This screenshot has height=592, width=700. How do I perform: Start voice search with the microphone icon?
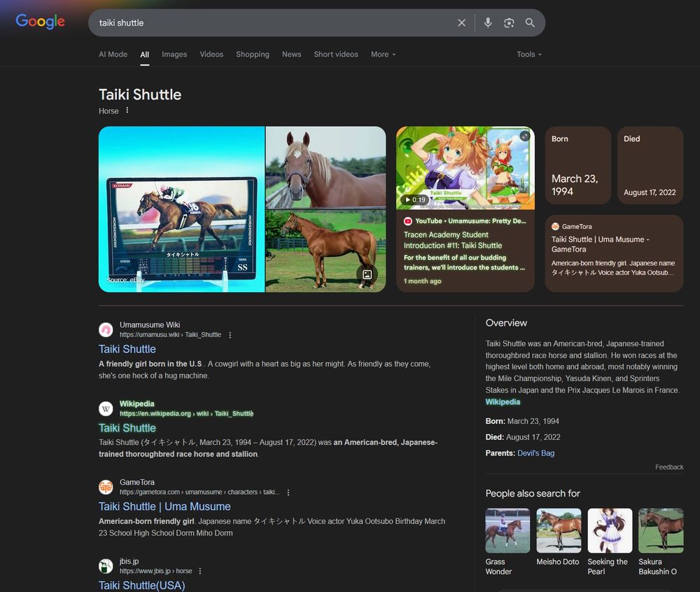click(488, 23)
